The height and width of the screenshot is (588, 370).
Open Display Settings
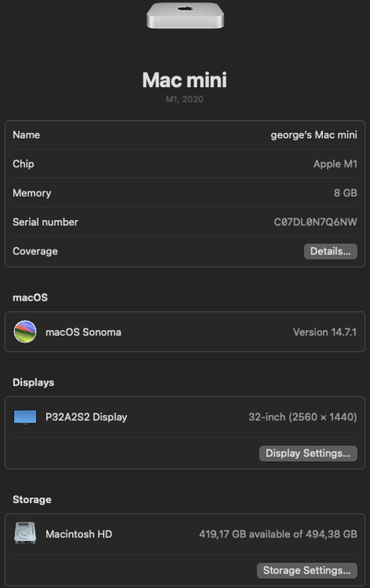308,454
